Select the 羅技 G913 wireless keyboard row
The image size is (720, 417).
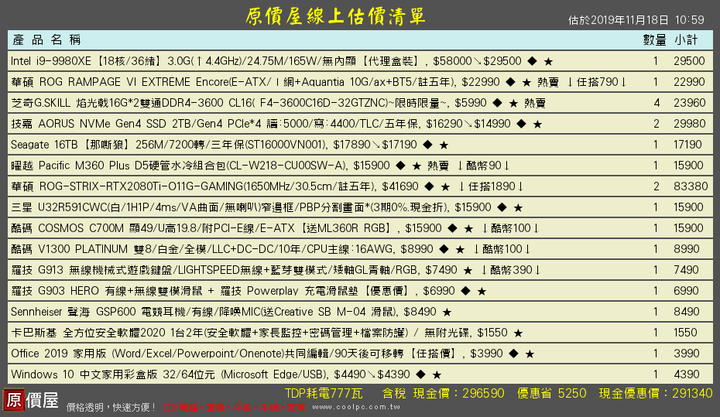point(360,270)
